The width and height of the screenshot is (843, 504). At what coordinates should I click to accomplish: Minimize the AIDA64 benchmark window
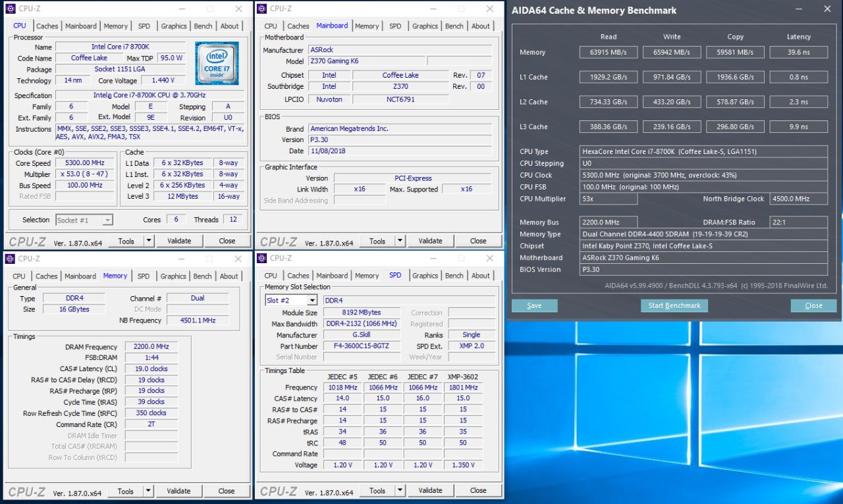point(798,10)
